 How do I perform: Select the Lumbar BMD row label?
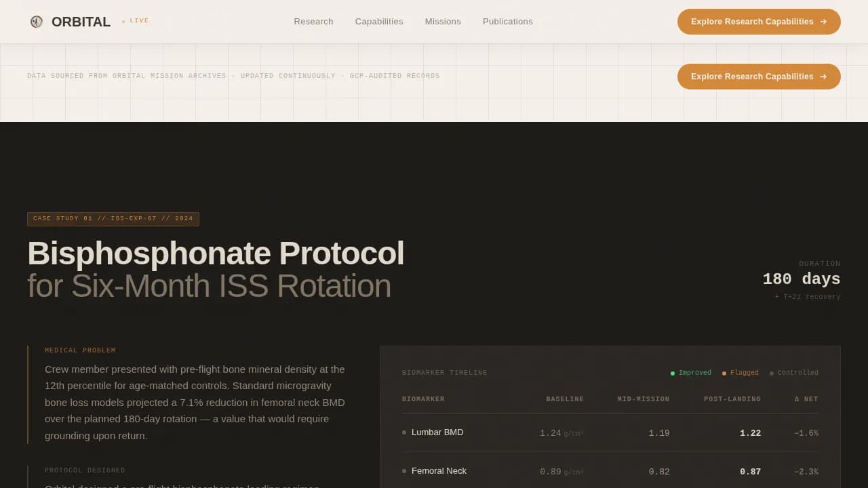437,432
